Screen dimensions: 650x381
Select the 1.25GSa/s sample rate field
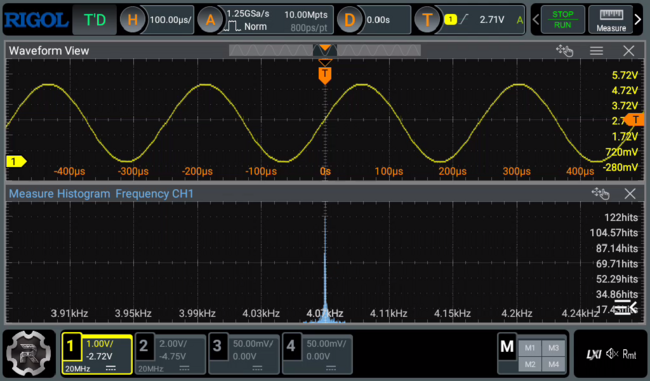248,14
